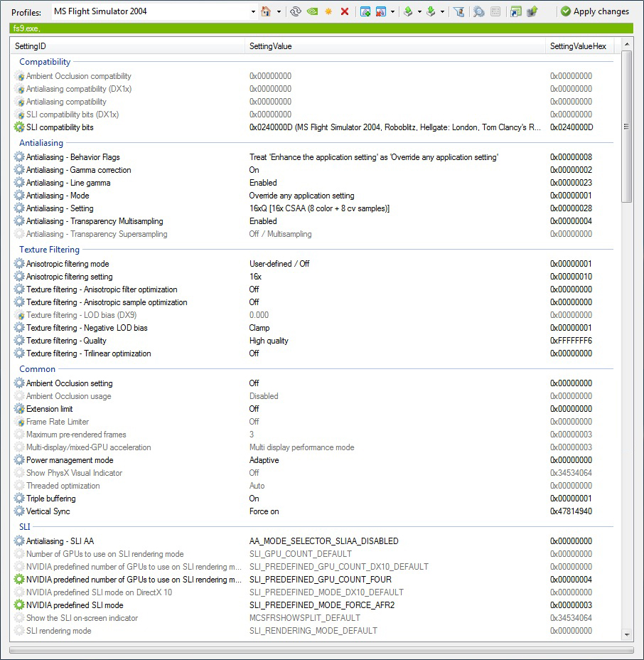
Task: Click the refresh arrows toolbar icon
Action: click(x=296, y=12)
